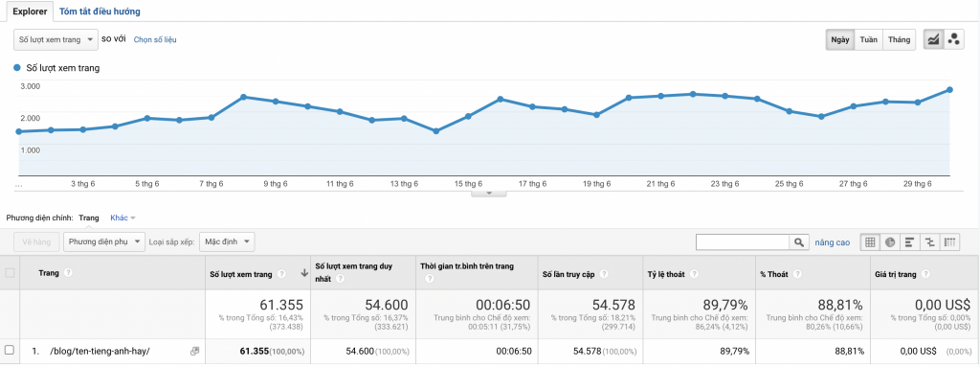Sort by Giá trị trang column header

pos(896,274)
